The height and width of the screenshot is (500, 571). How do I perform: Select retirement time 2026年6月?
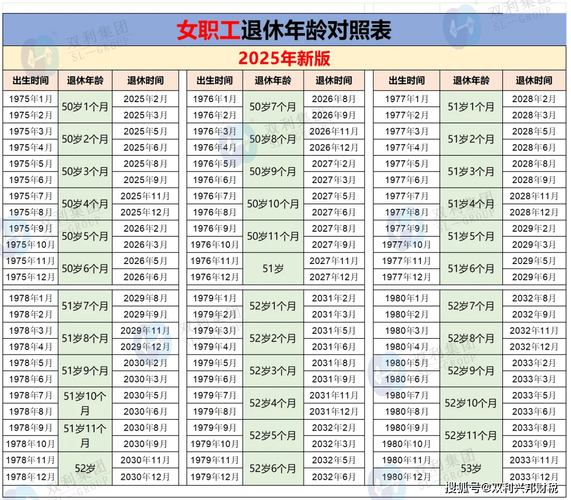pos(145,277)
